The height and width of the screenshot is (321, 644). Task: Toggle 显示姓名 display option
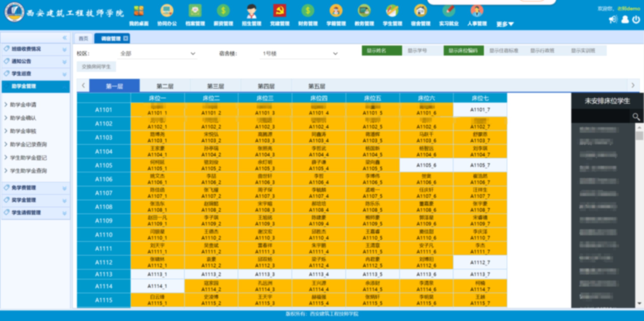tap(382, 51)
